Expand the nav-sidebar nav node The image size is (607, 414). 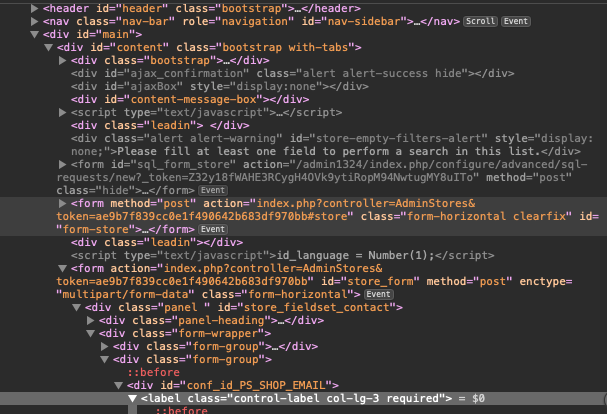click(34, 21)
